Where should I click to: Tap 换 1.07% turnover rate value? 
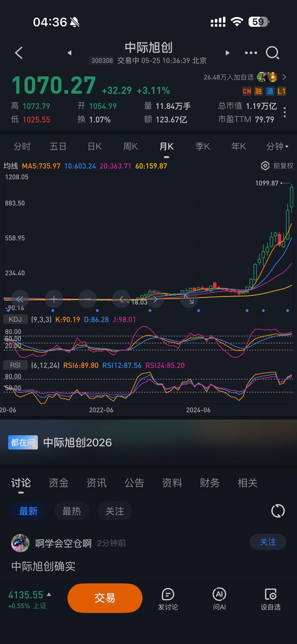click(94, 119)
